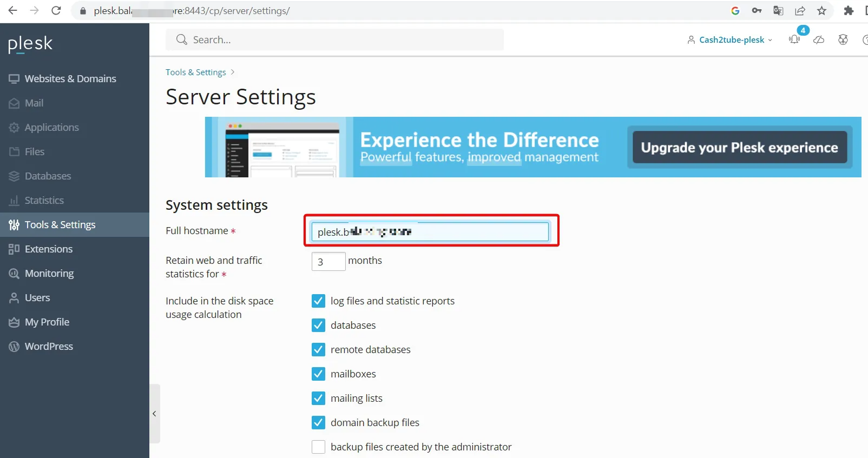Viewport: 868px width, 458px height.
Task: Click the browser address bar URL
Action: [x=192, y=11]
